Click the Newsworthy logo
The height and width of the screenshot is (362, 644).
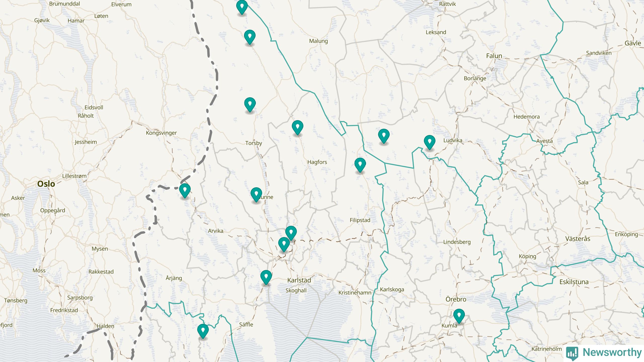point(604,353)
